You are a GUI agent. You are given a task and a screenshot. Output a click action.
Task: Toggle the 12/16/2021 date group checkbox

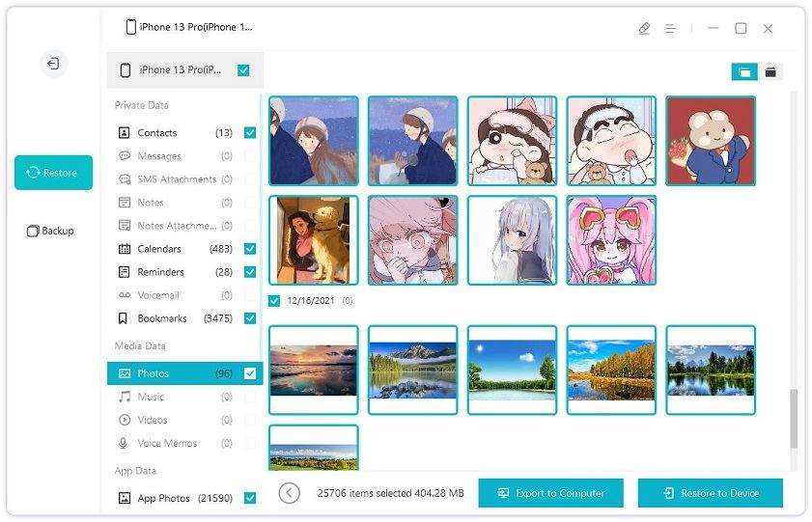coord(274,301)
